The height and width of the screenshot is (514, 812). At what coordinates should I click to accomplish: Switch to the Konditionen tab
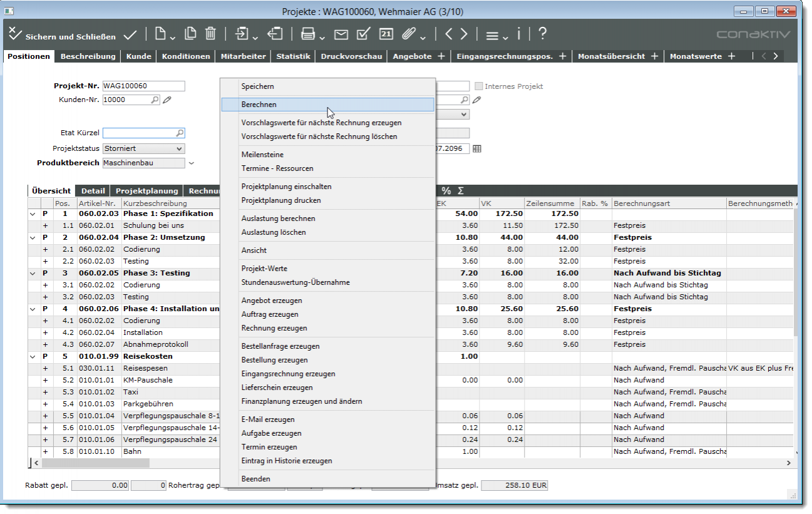185,56
